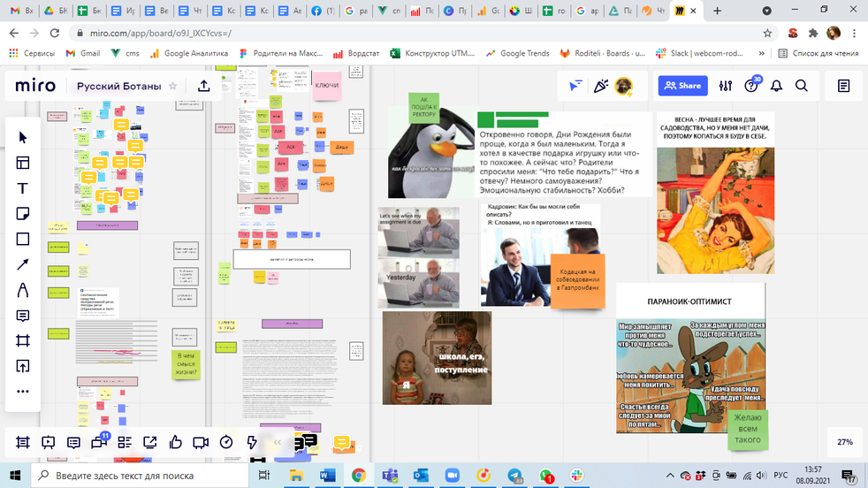The image size is (868, 488).
Task: Select the Sticky note tool
Action: [x=23, y=213]
